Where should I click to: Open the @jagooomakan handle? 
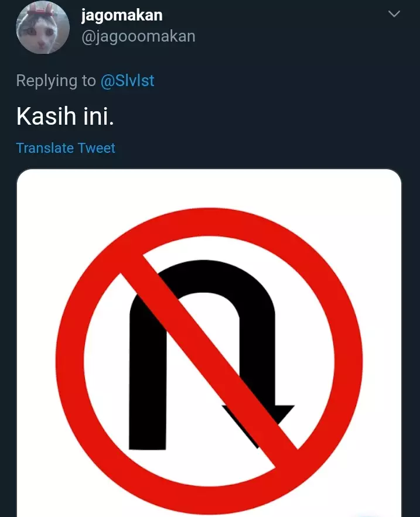pos(138,36)
